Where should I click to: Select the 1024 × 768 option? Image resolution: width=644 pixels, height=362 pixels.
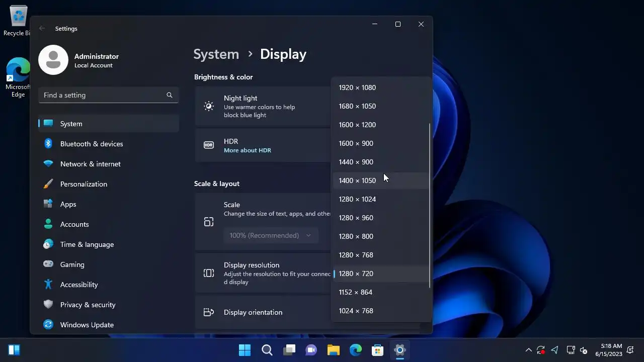coord(380,311)
